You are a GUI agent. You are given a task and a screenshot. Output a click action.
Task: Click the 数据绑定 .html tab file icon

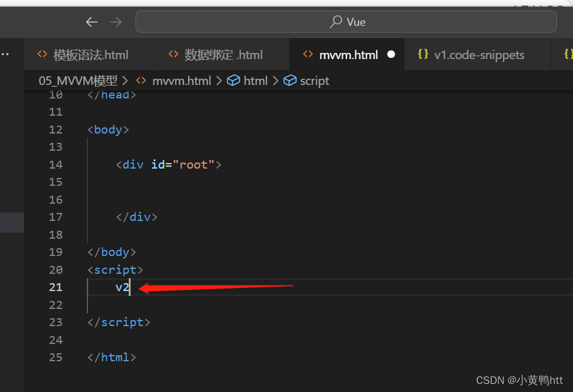pos(174,54)
